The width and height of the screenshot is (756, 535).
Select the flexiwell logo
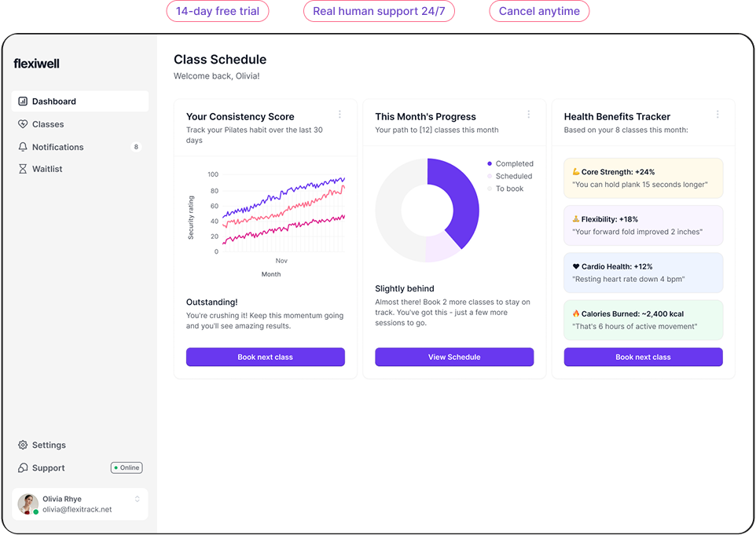click(x=36, y=64)
